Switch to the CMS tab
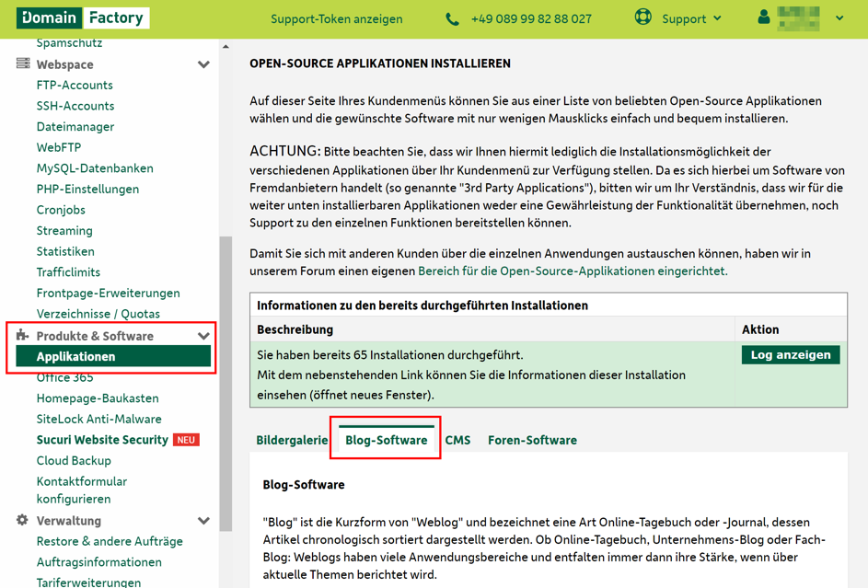Image resolution: width=868 pixels, height=588 pixels. pyautogui.click(x=457, y=440)
